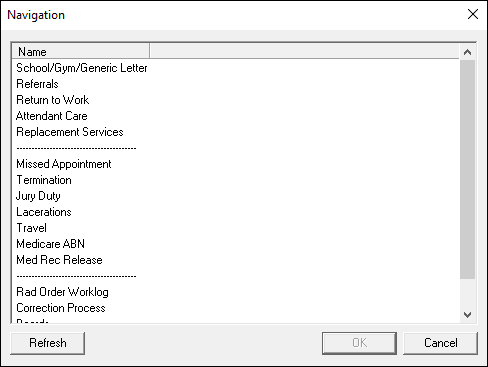Select Missed Appointment item
Viewport: 488px width, 367px height.
click(x=64, y=164)
